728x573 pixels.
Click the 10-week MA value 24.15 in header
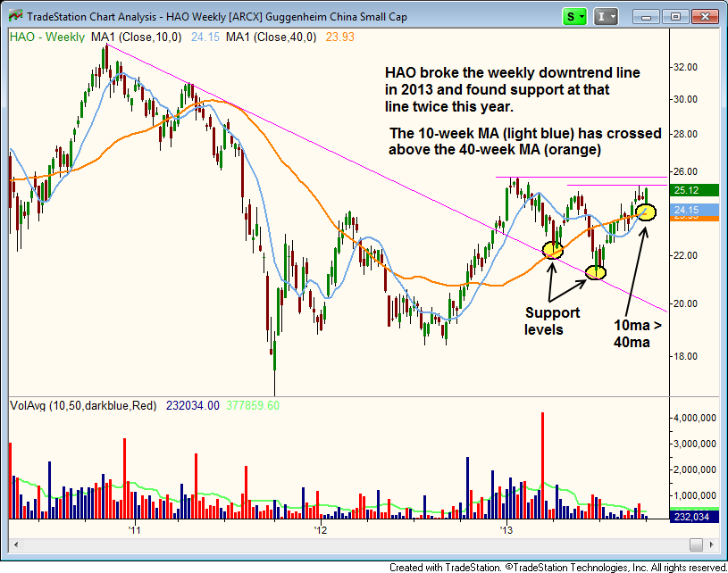[205, 37]
